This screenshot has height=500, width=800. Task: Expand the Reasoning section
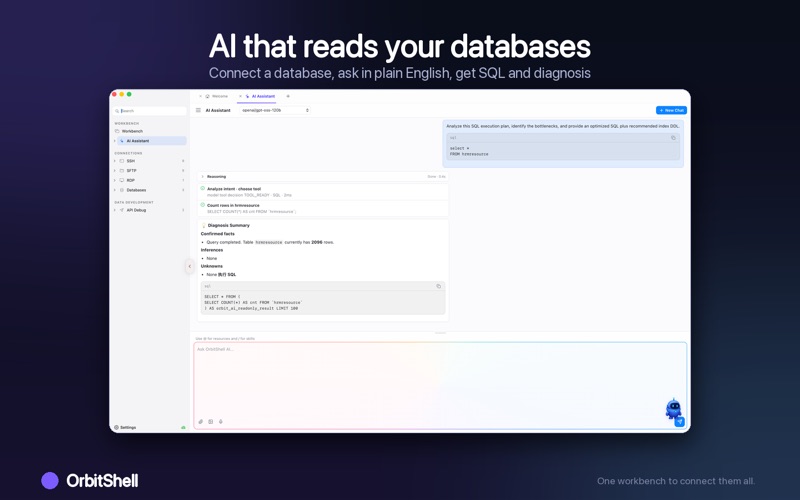(x=203, y=177)
